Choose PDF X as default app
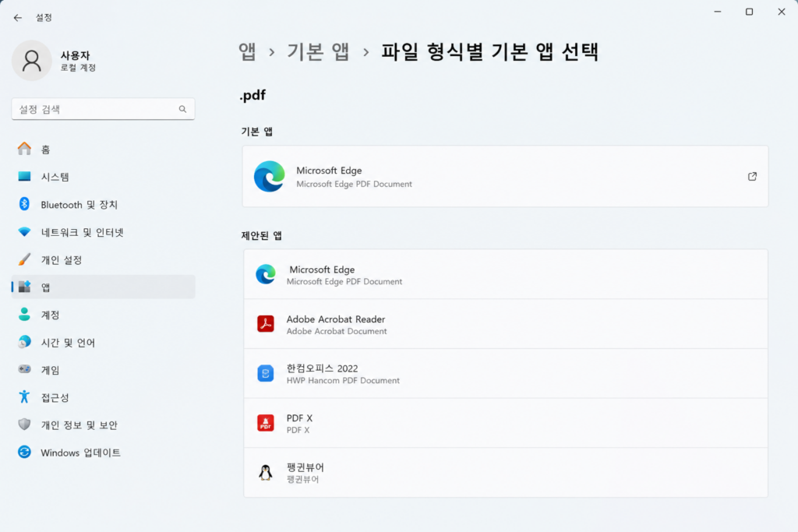Image resolution: width=798 pixels, height=532 pixels. tap(505, 423)
